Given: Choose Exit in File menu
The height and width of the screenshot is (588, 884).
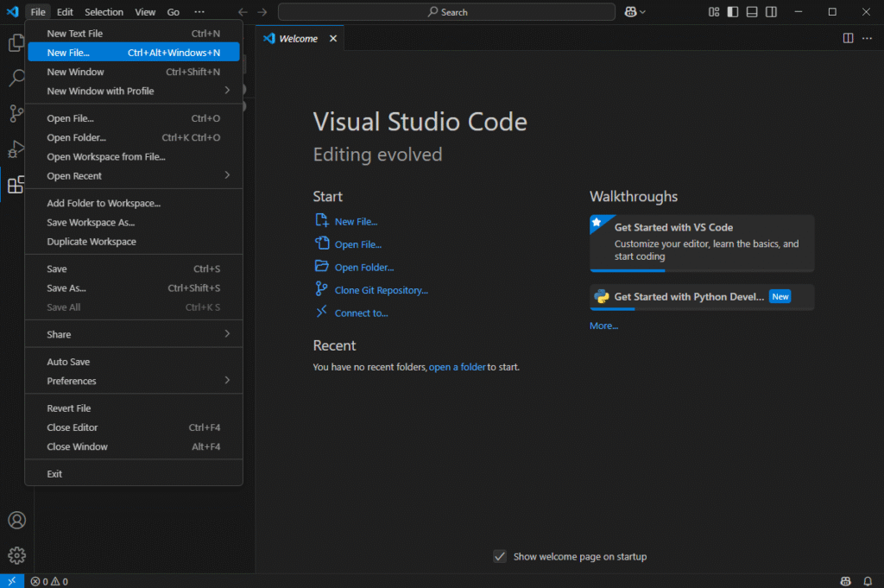Looking at the screenshot, I should pyautogui.click(x=134, y=474).
